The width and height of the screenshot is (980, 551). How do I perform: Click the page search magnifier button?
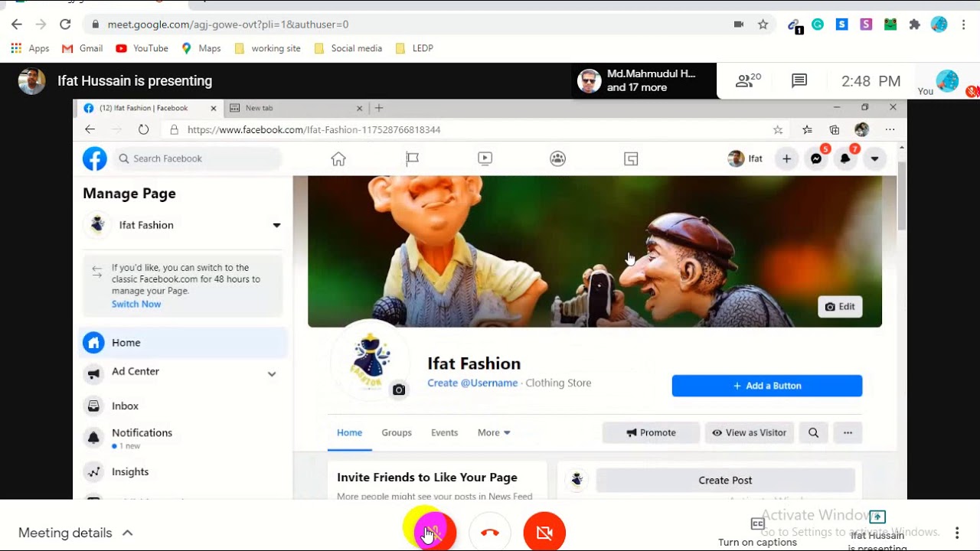click(814, 432)
